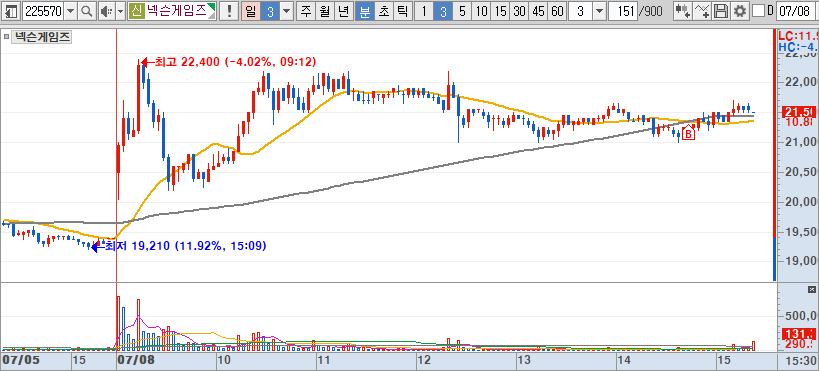The height and width of the screenshot is (371, 819).
Task: Click the small square before 넥슨게임즈 legend
Action: pyautogui.click(x=7, y=37)
